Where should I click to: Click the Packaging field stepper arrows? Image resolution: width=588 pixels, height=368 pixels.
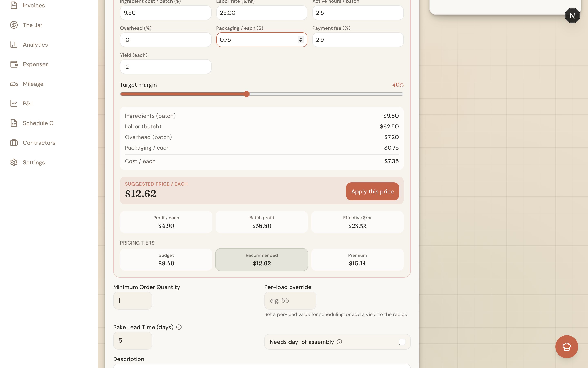coord(301,40)
